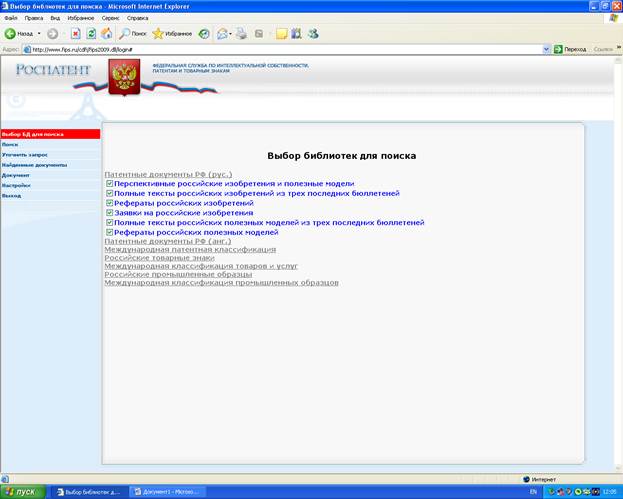Expand Российские товарные знаки section
This screenshot has width=623, height=499.
[159, 258]
